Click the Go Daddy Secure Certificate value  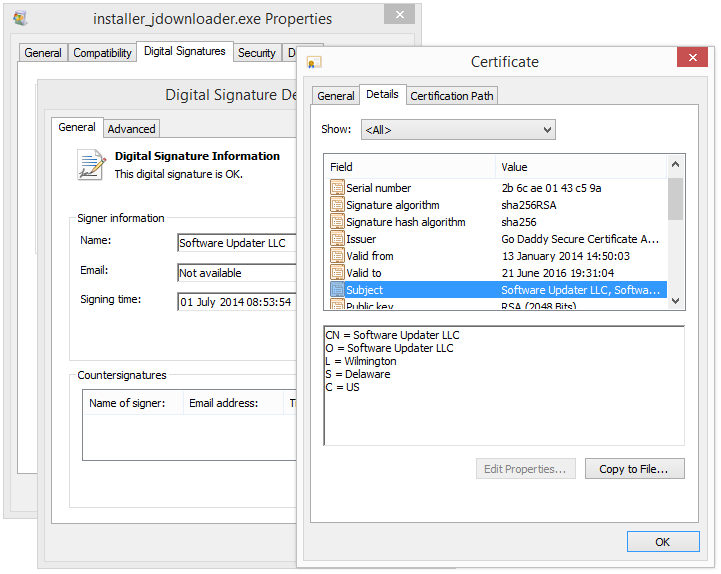point(580,239)
